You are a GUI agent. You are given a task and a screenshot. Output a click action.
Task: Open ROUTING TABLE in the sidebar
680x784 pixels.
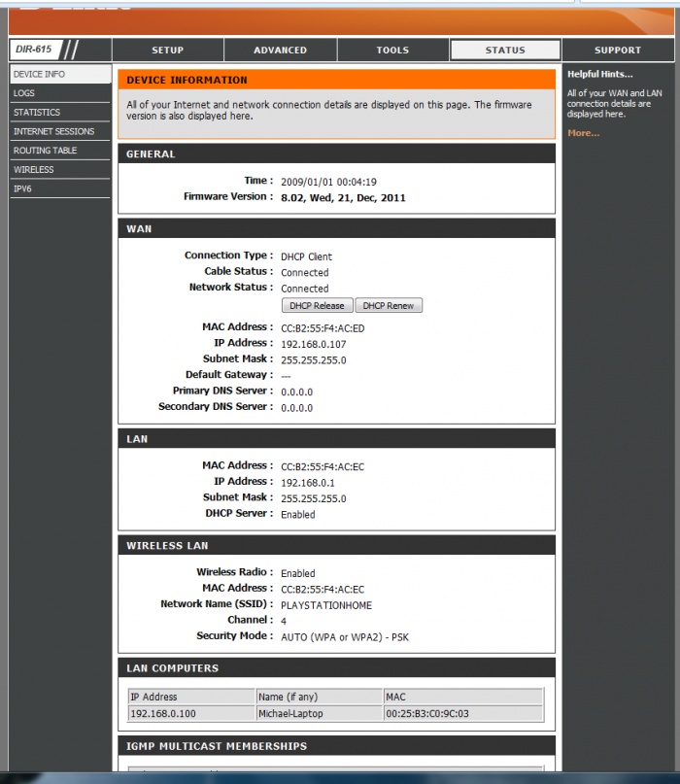(x=60, y=151)
